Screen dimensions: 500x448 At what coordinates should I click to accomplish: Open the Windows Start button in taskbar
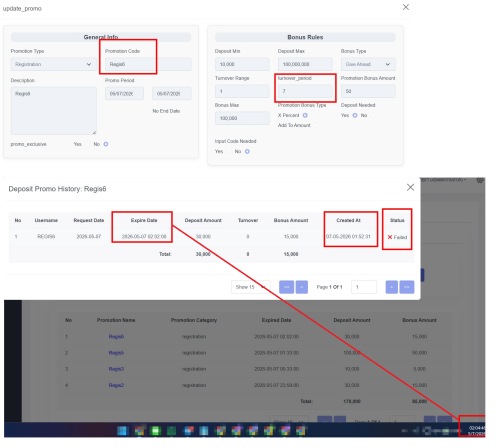[x=123, y=431]
